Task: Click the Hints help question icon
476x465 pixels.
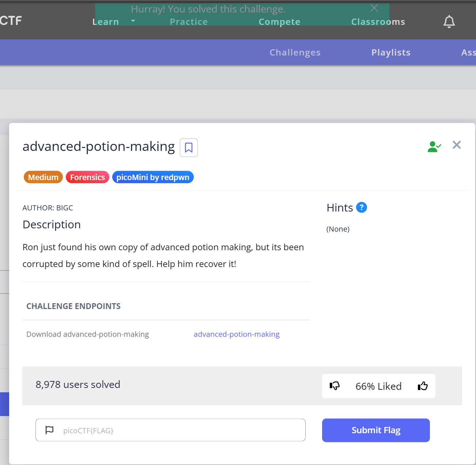Action: tap(362, 207)
